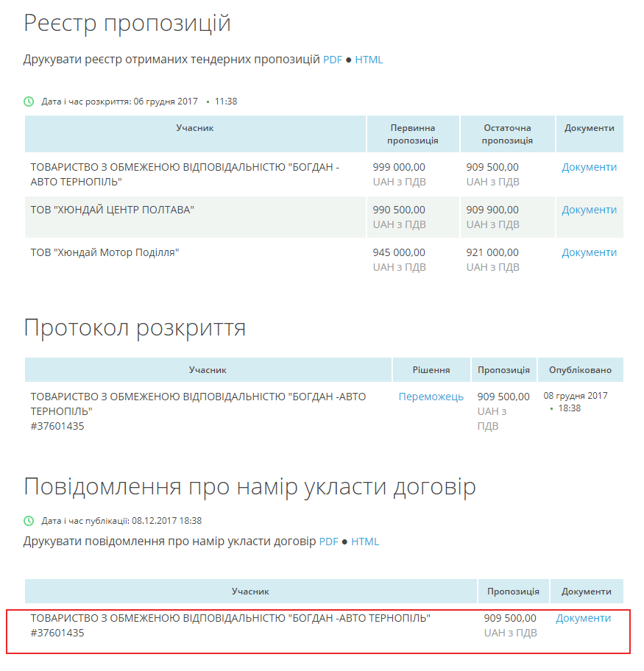This screenshot has width=644, height=671.
Task: Click the Учасник header in contract intent table
Action: tap(250, 592)
